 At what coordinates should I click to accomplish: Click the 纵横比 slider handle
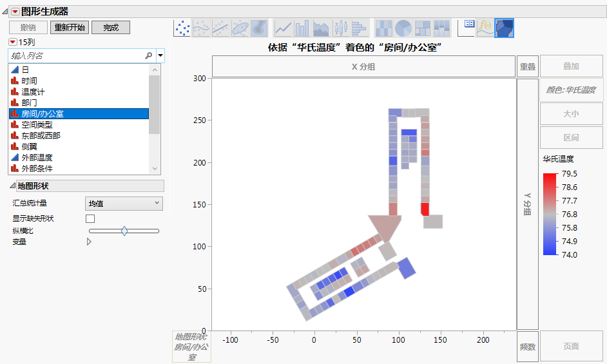pos(124,231)
